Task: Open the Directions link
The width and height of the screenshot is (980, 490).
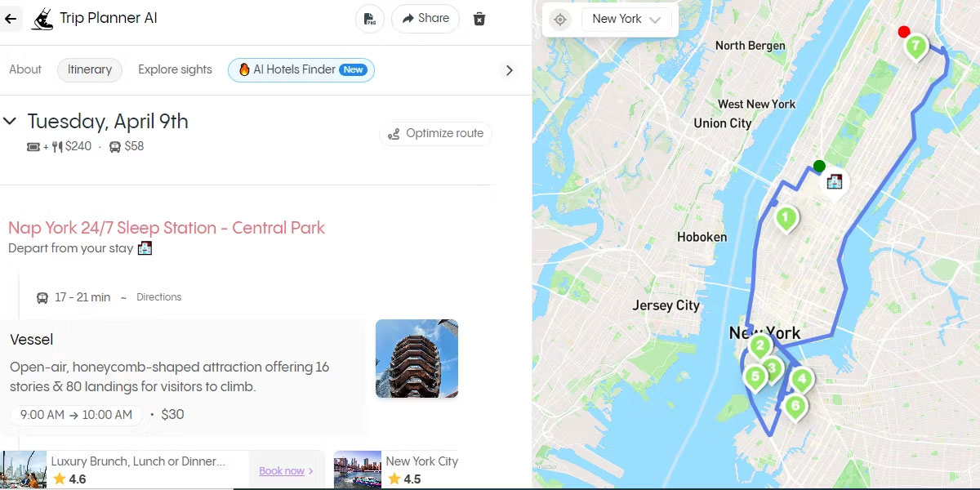Action: coord(159,297)
